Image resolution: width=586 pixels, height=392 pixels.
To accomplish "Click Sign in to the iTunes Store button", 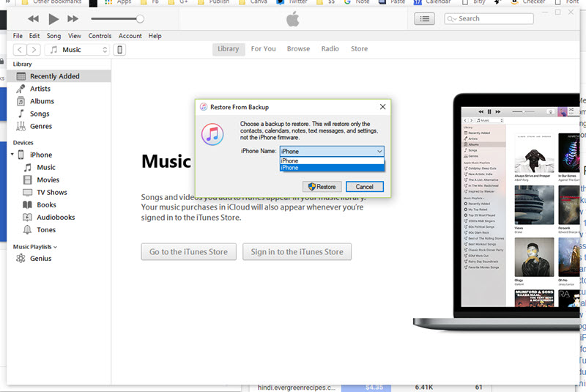I will tap(297, 252).
